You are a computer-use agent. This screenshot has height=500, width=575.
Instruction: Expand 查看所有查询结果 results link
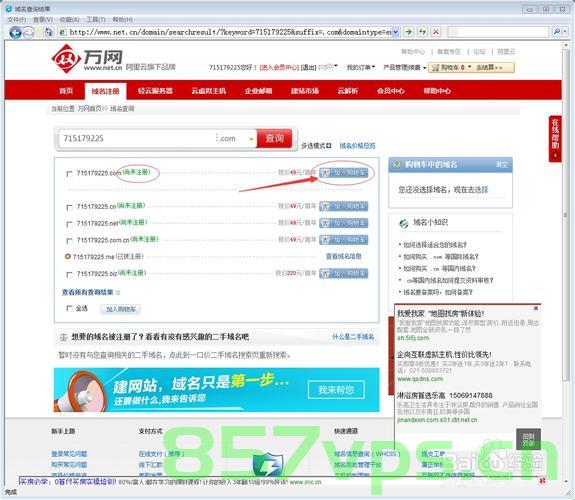point(91,292)
